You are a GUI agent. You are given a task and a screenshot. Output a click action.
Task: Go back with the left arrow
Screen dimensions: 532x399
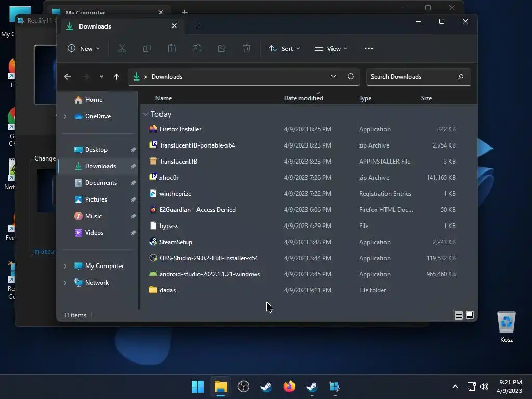(x=68, y=77)
